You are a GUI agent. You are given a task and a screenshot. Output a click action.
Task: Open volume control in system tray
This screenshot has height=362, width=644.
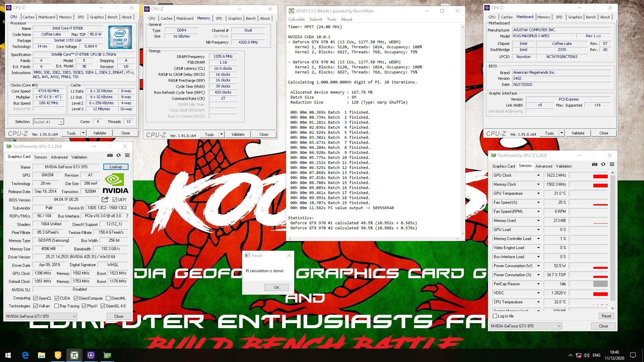tap(587, 355)
